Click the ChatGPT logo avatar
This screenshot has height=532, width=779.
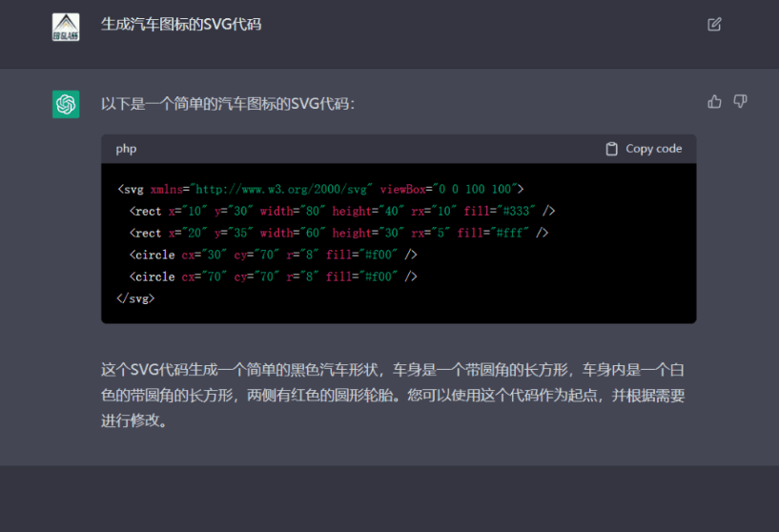click(x=66, y=104)
